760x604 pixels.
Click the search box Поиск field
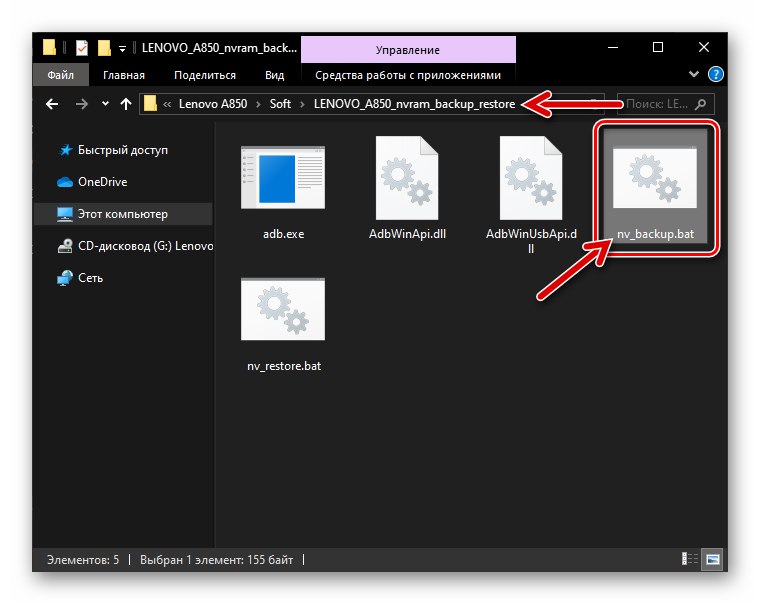pos(665,104)
